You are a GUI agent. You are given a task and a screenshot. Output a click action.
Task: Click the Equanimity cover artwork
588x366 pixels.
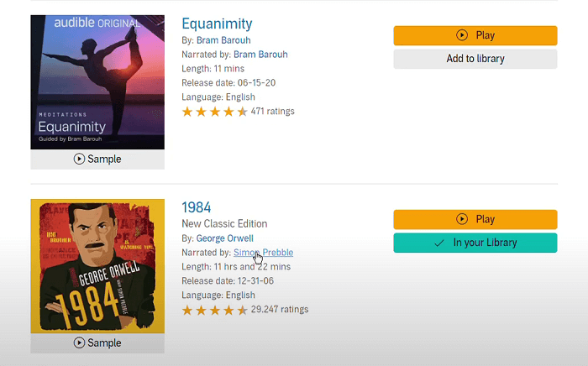click(x=97, y=81)
